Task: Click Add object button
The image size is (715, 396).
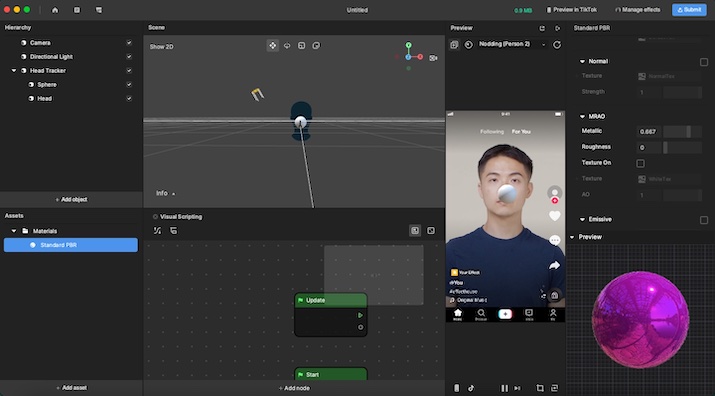Action: point(71,199)
